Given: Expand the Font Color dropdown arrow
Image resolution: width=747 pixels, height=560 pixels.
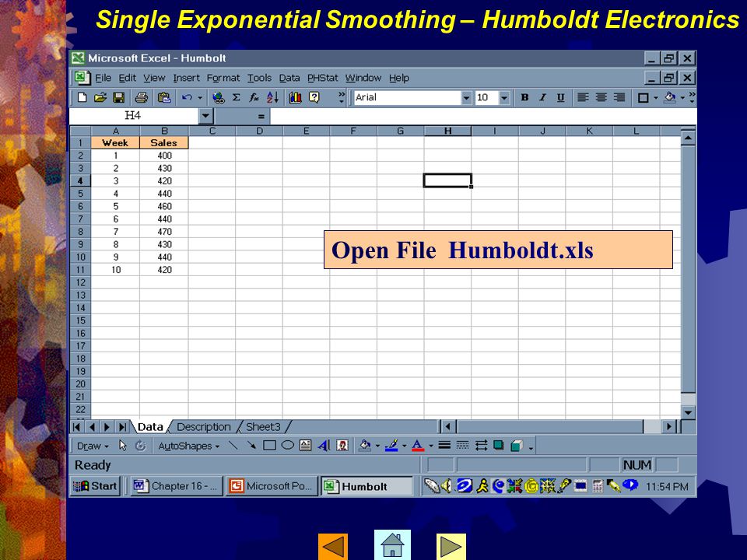Looking at the screenshot, I should pyautogui.click(x=431, y=446).
